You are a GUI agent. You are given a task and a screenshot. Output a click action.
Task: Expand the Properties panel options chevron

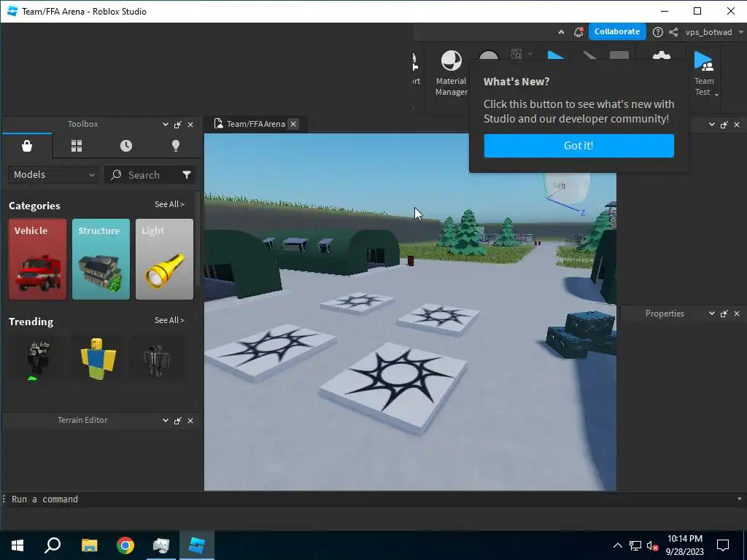[712, 314]
